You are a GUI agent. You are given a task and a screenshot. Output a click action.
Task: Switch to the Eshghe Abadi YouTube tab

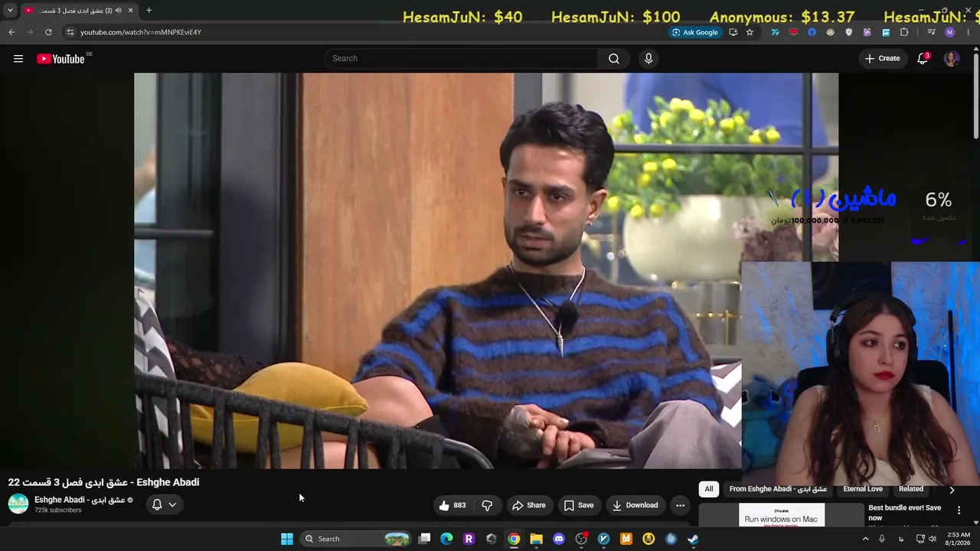pyautogui.click(x=79, y=11)
